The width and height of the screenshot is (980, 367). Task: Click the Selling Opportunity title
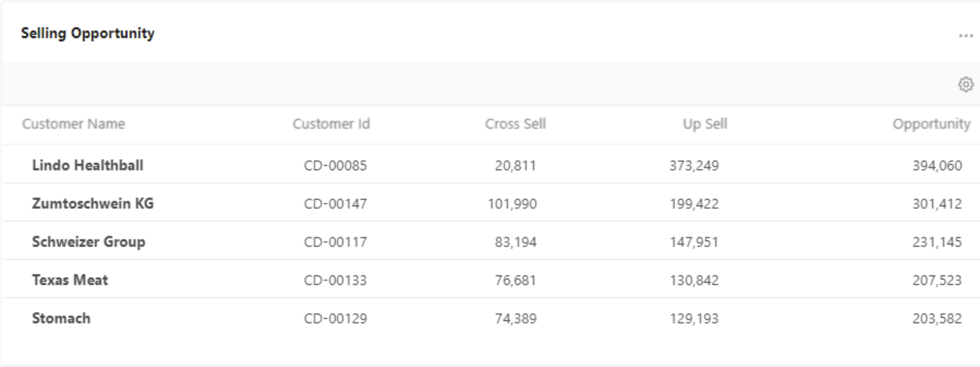pyautogui.click(x=87, y=33)
